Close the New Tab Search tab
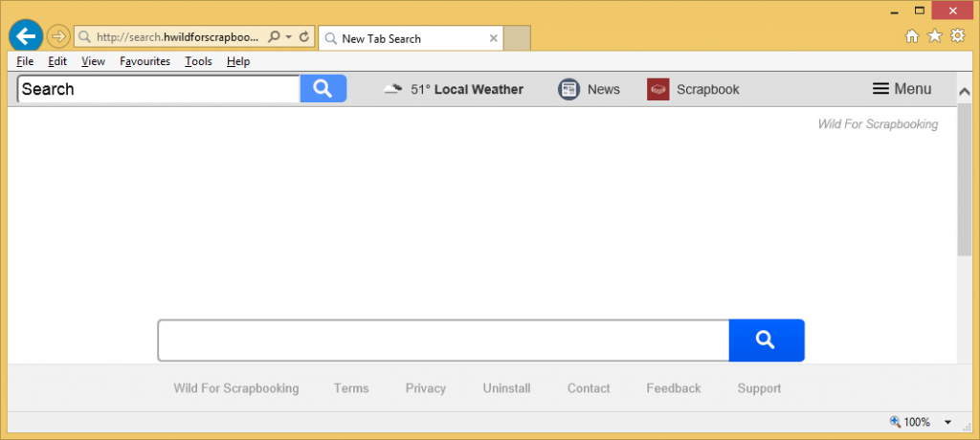The image size is (980, 440). [493, 38]
